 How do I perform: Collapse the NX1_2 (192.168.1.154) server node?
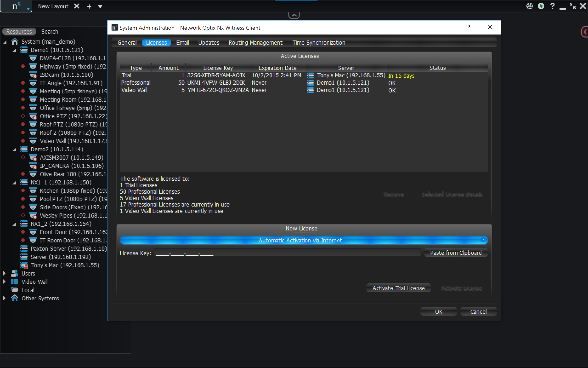click(14, 224)
